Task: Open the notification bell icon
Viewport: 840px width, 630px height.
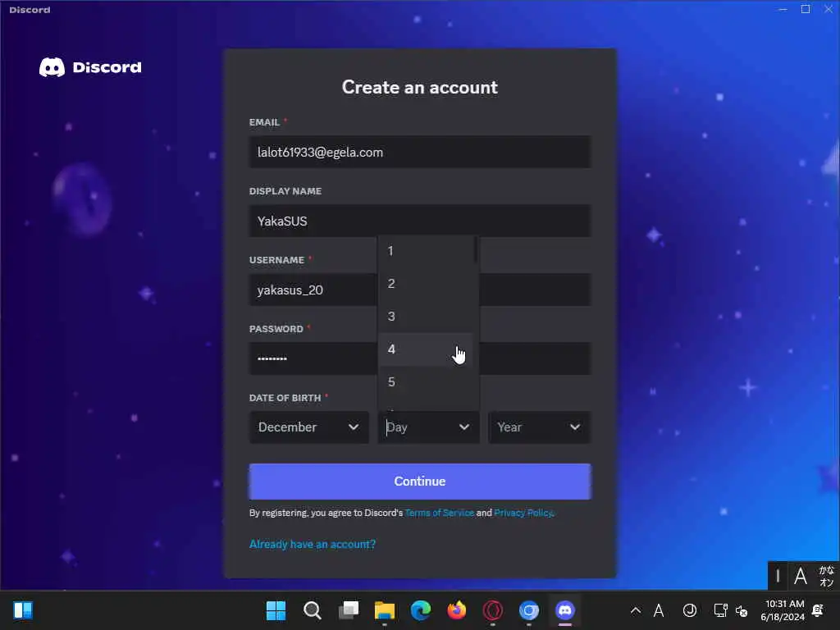Action: pyautogui.click(x=818, y=610)
